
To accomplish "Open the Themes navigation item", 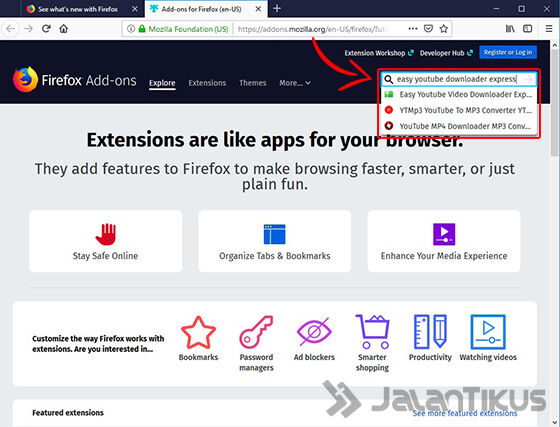I will click(253, 83).
